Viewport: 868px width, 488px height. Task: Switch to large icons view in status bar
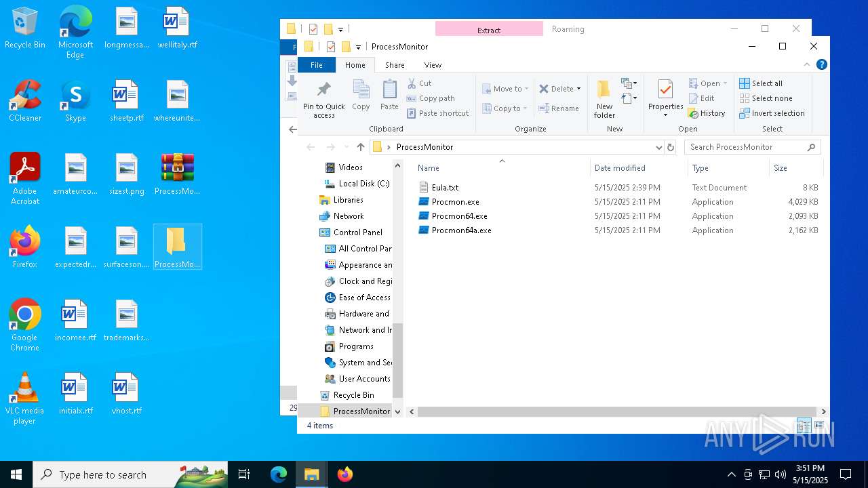tap(818, 426)
